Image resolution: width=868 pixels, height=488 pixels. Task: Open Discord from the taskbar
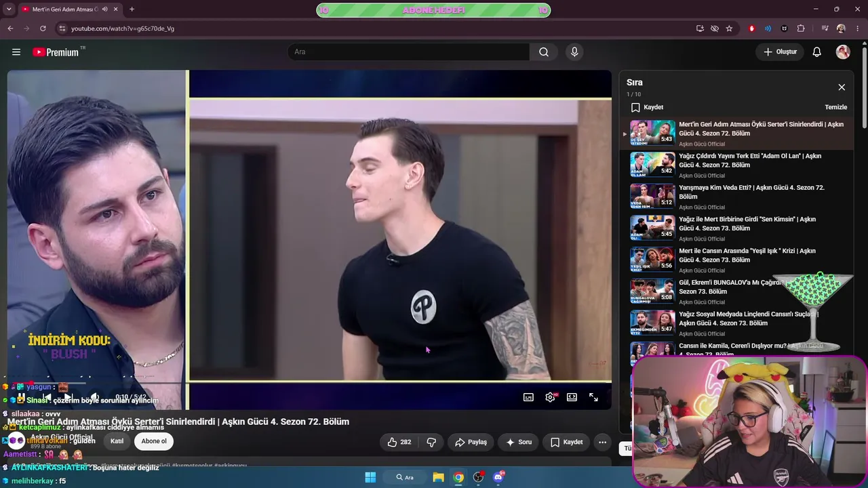tap(498, 477)
